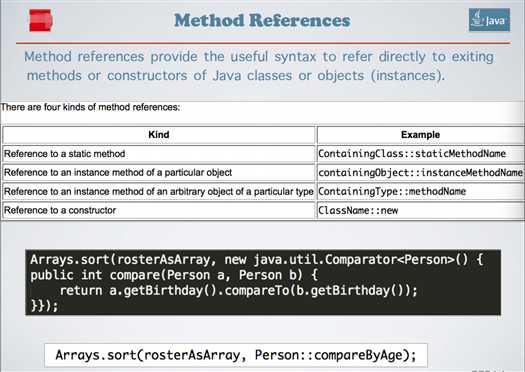Click the containingObject::instanceMethodName example cell
525x372 pixels.
click(x=421, y=173)
